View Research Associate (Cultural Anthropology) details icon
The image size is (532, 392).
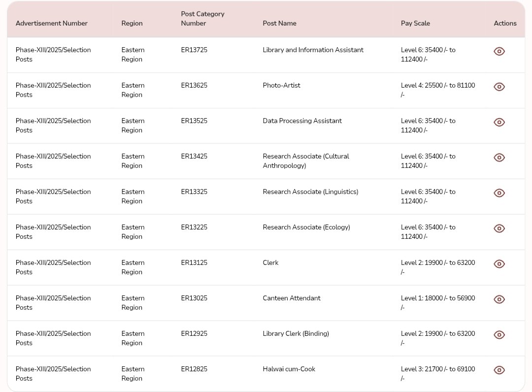pyautogui.click(x=499, y=158)
